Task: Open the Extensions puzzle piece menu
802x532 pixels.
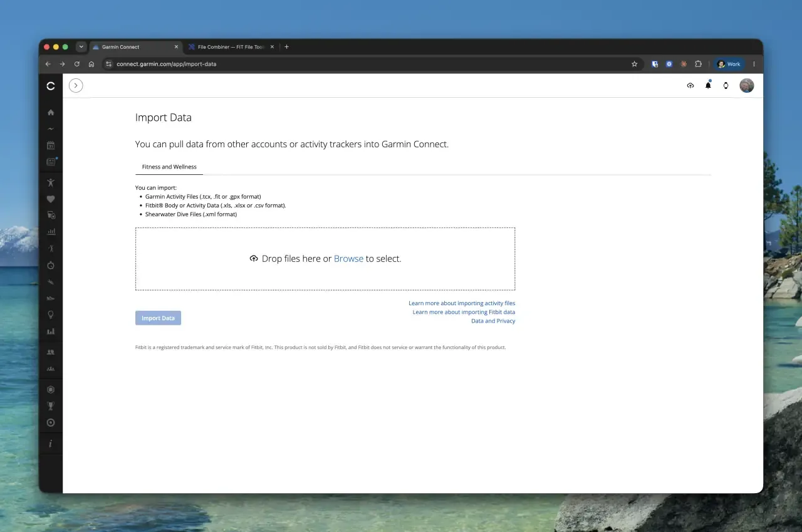Action: click(698, 64)
